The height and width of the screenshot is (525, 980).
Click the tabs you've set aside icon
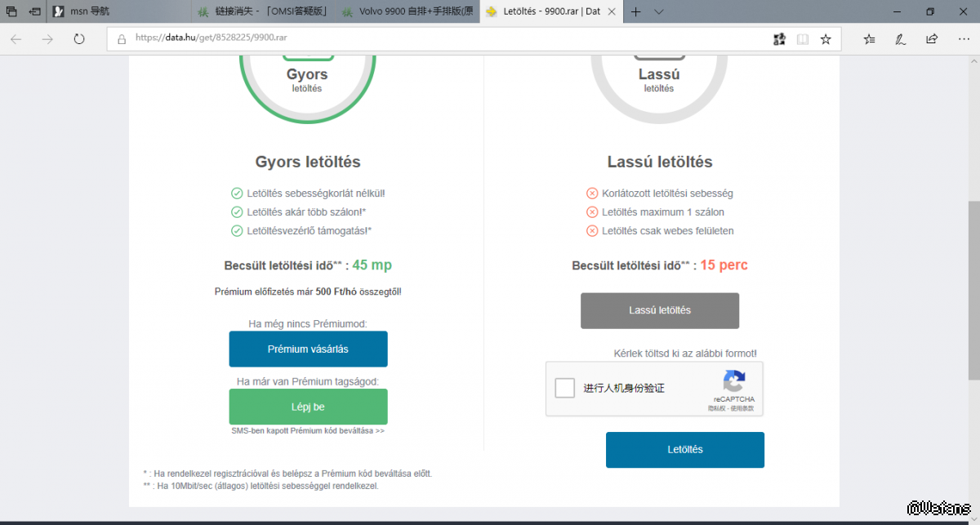[x=12, y=11]
